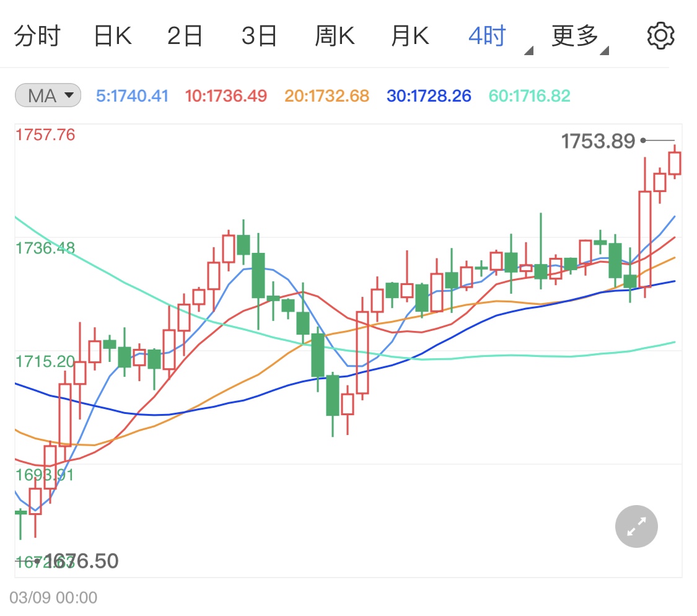Viewport: 697px width, 616px height.
Task: Switch to the 分时 tab
Action: coord(37,36)
